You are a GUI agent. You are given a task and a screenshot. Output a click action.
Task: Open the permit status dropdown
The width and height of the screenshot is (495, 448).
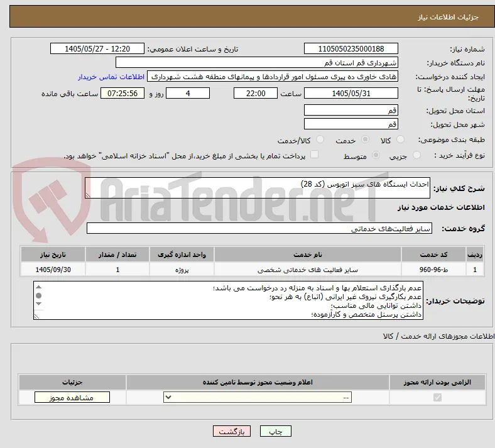pyautogui.click(x=258, y=398)
